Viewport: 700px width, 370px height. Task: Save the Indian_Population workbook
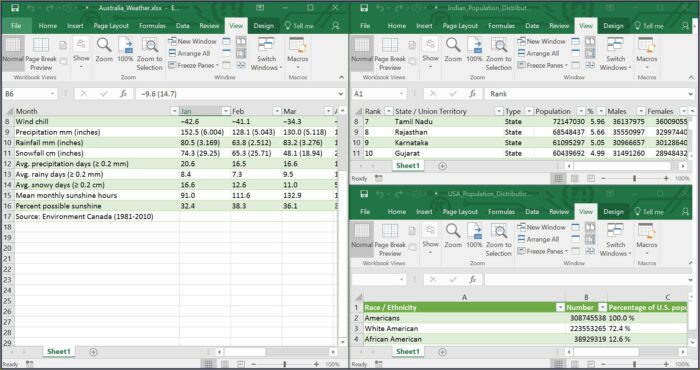pyautogui.click(x=364, y=8)
